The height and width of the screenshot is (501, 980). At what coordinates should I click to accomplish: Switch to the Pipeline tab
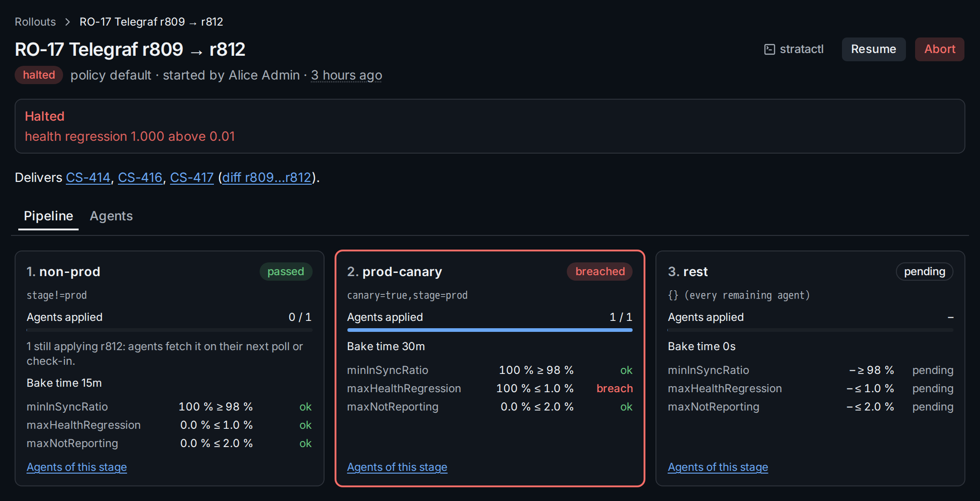[x=48, y=216]
